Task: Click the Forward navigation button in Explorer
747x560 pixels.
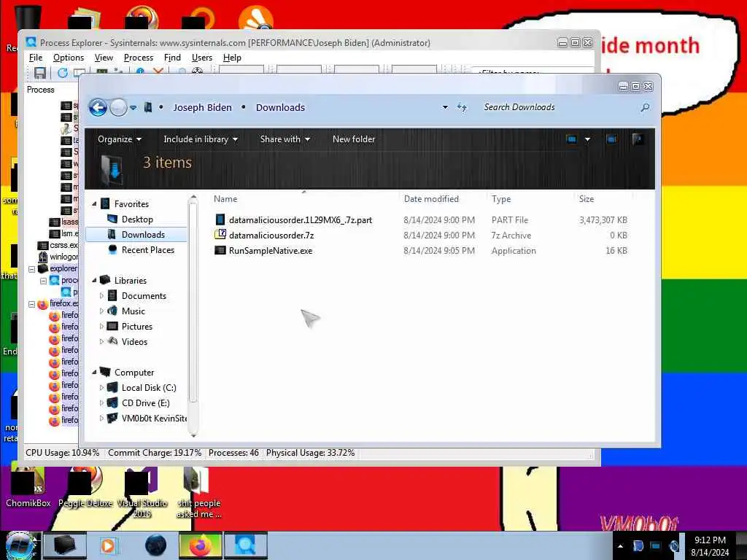Action: tap(118, 108)
